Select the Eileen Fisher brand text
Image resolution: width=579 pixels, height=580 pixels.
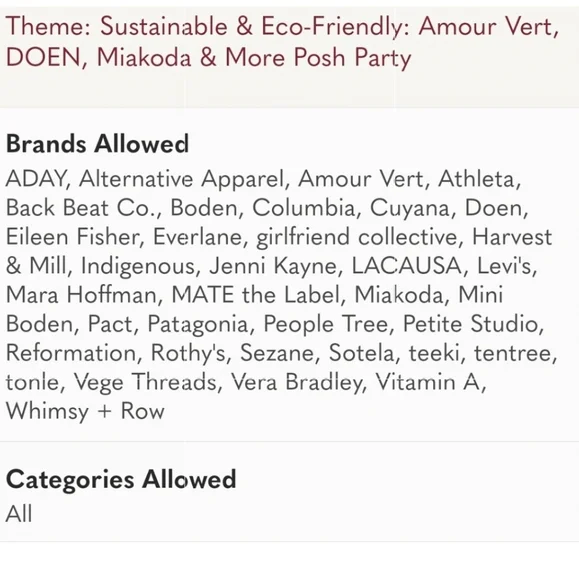click(x=72, y=237)
